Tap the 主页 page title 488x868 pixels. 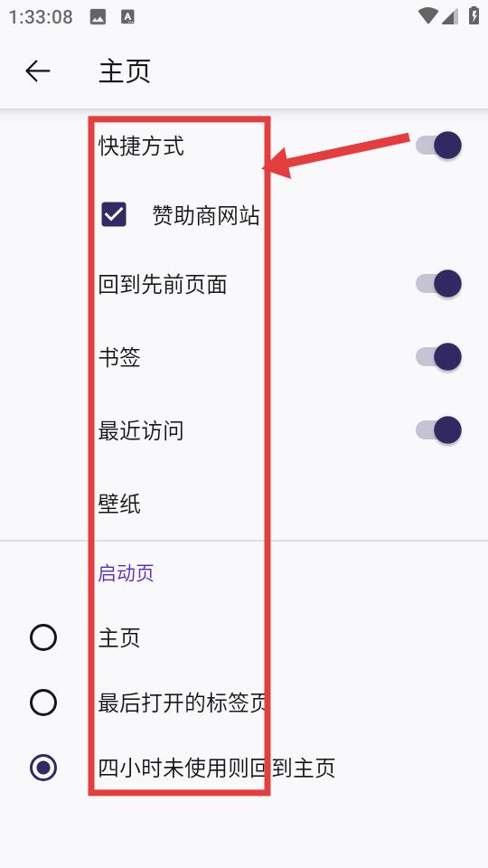125,72
